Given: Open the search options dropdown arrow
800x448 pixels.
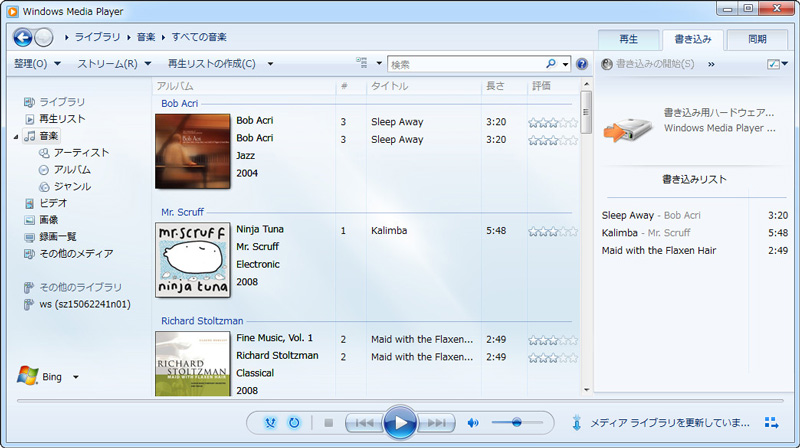Looking at the screenshot, I should (x=565, y=64).
